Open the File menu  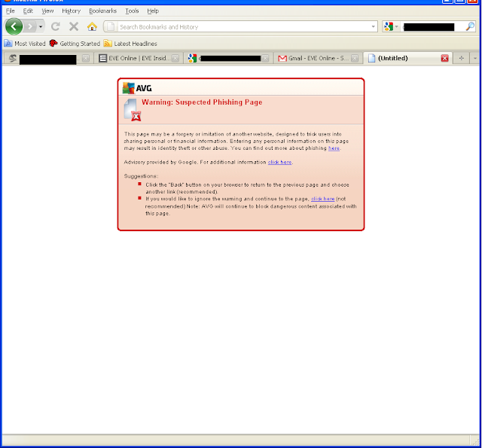(x=10, y=11)
